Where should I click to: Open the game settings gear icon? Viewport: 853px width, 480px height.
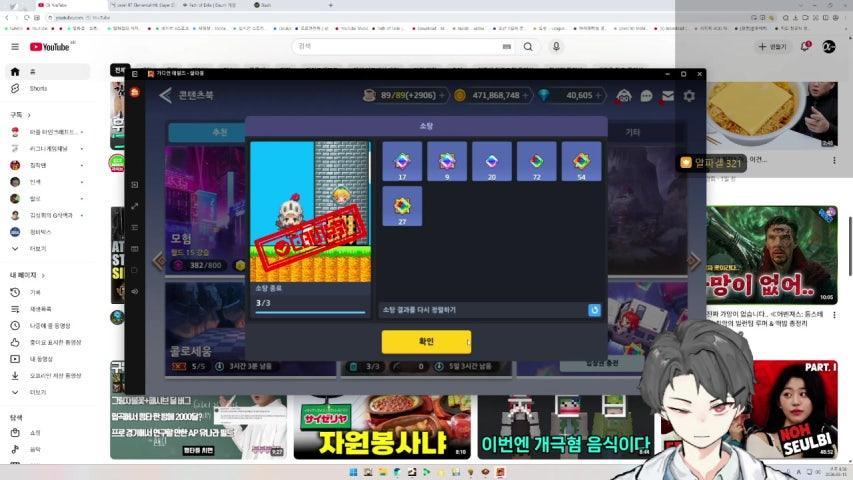click(688, 96)
